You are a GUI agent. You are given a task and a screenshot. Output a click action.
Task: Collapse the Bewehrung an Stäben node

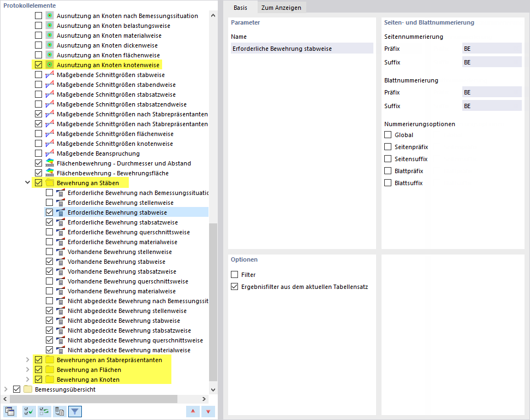click(27, 182)
